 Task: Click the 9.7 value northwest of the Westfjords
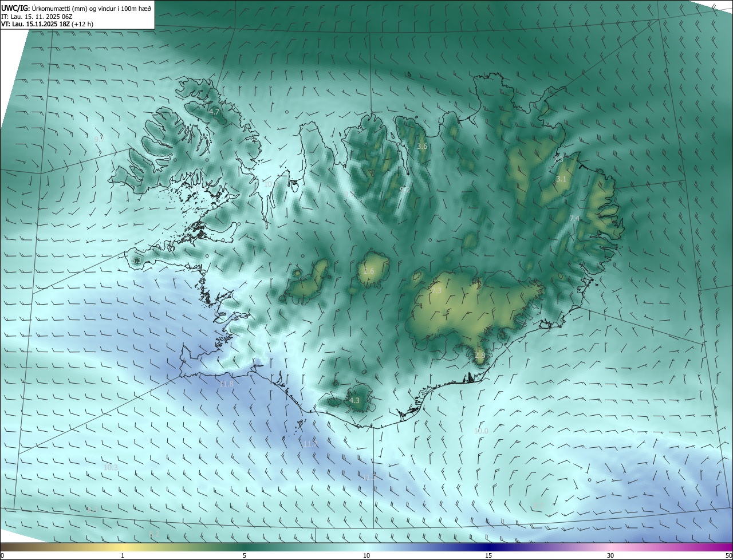tap(99, 139)
